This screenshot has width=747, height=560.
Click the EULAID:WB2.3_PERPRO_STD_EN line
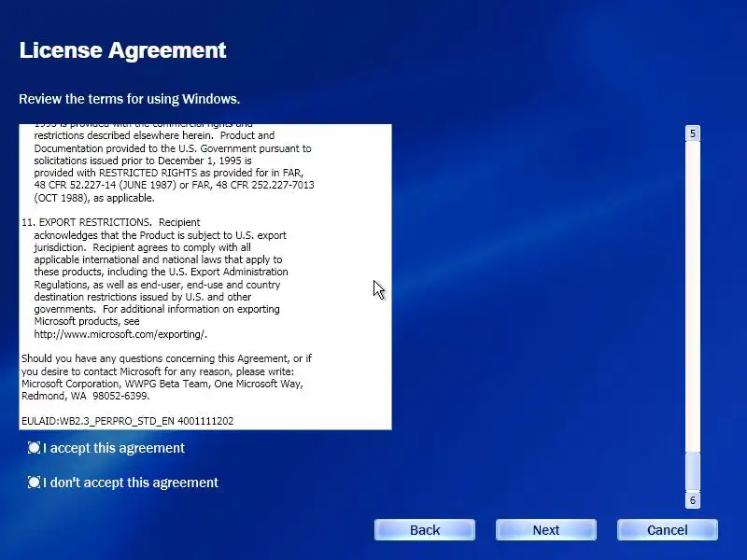tap(128, 421)
